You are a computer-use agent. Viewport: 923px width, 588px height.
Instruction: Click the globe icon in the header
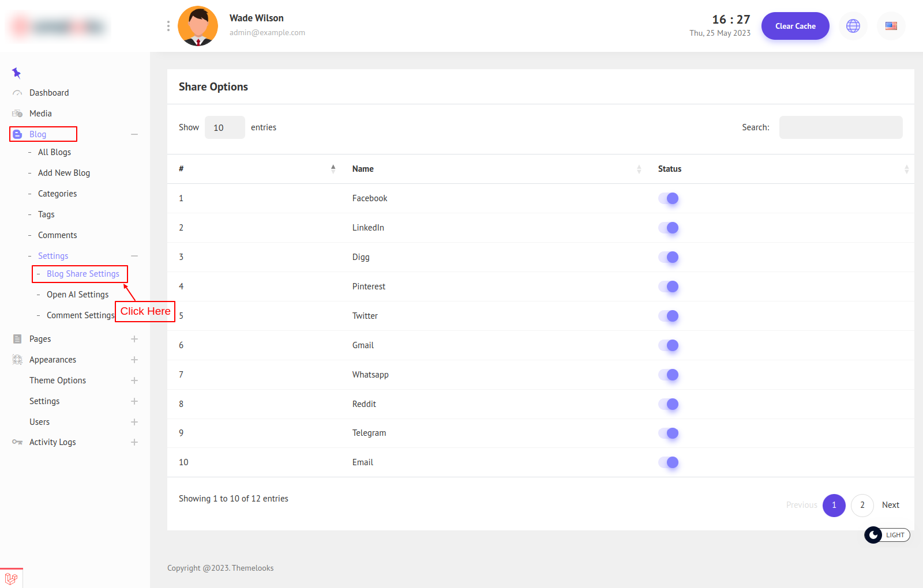click(853, 26)
